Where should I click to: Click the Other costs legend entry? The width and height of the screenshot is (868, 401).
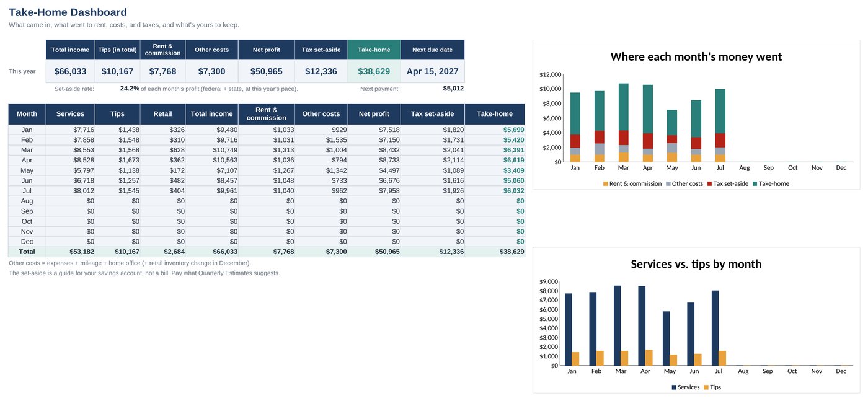coord(684,183)
